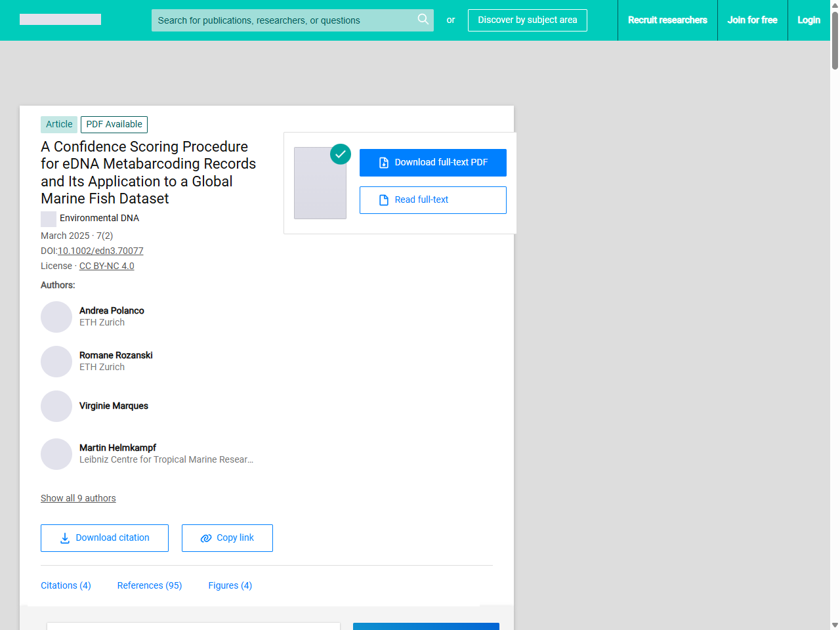The image size is (840, 630).
Task: Open the Login page
Action: [808, 20]
